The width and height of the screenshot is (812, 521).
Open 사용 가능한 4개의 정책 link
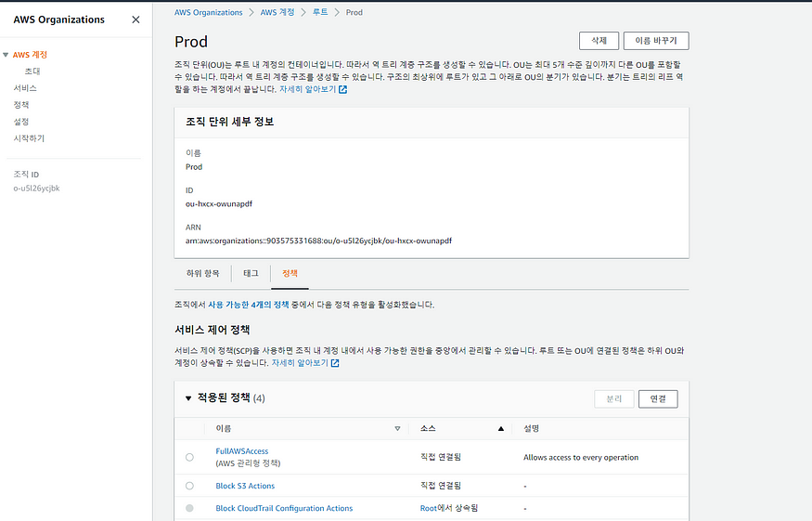(249, 305)
